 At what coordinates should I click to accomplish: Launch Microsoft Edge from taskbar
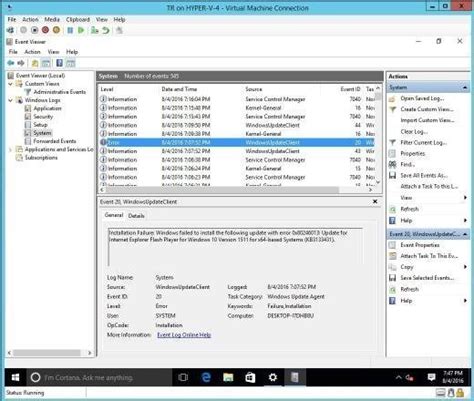pyautogui.click(x=206, y=377)
